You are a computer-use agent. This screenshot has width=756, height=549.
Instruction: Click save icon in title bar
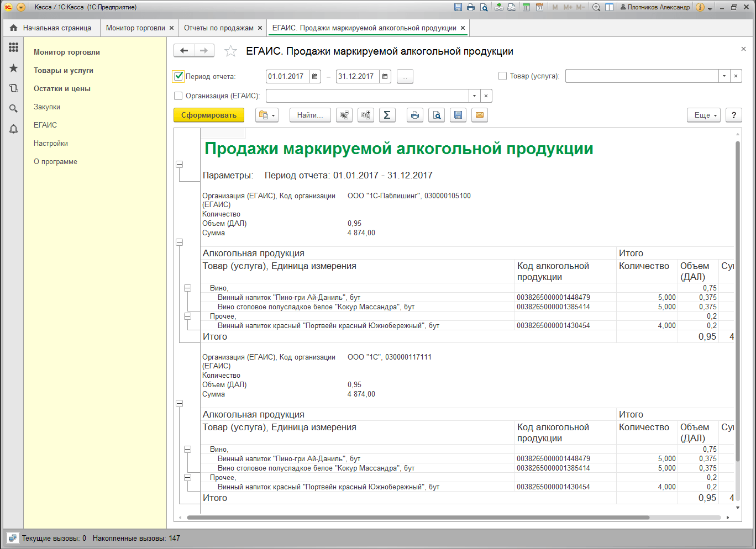pos(458,7)
